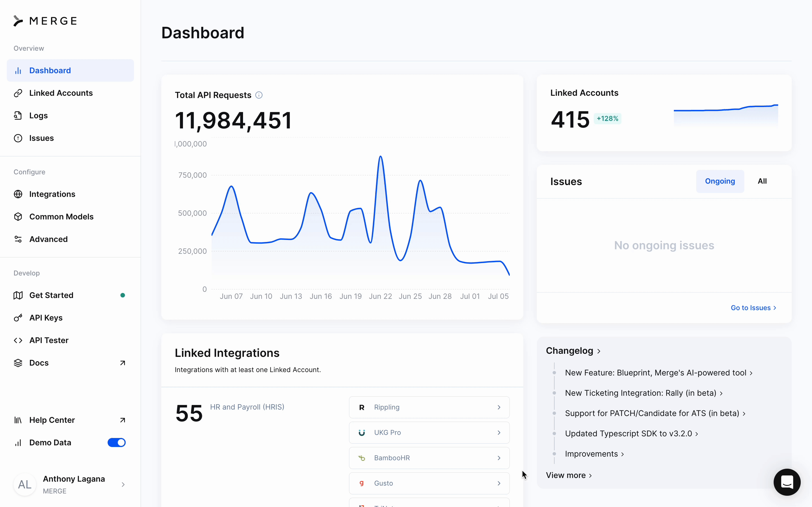
Task: Open Common Models via its cube icon
Action: [x=18, y=217]
